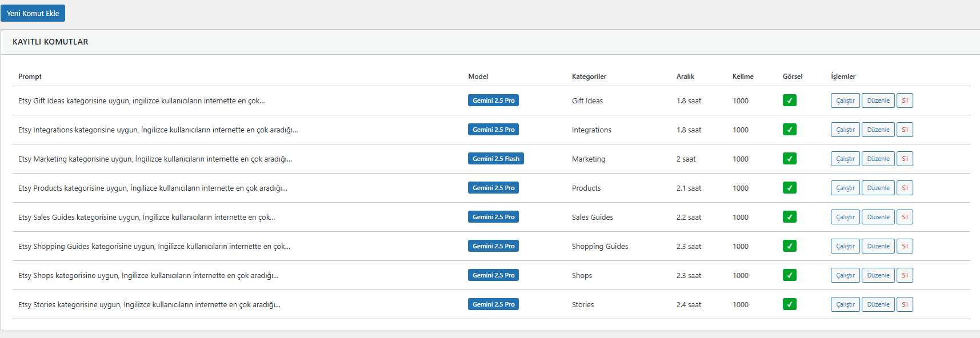Click the 2.2 saat interval cell

coord(689,218)
